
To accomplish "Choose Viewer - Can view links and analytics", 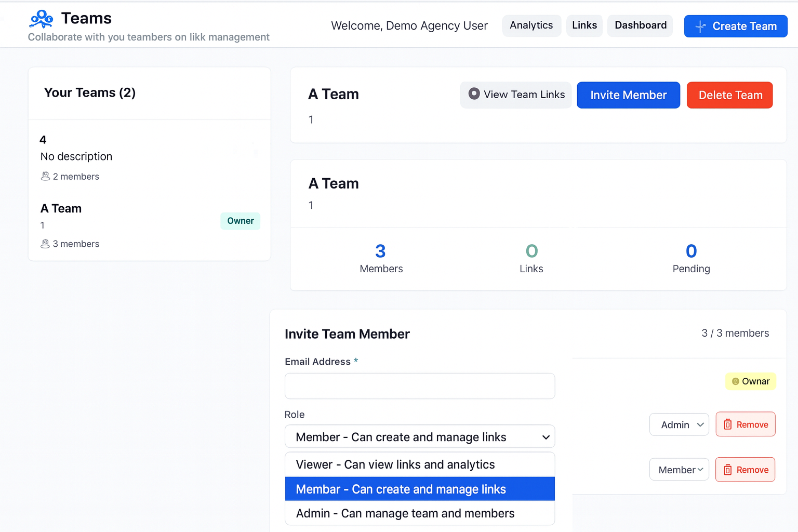I will pyautogui.click(x=420, y=464).
